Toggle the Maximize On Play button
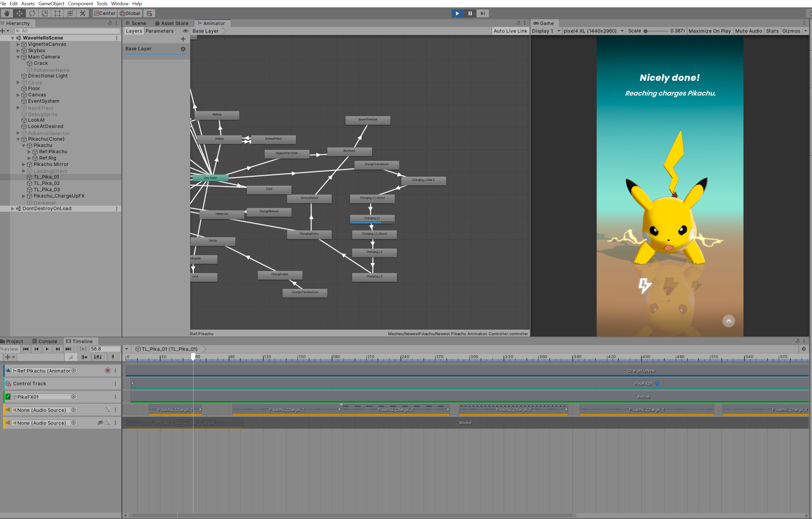The height and width of the screenshot is (519, 812). 709,31
